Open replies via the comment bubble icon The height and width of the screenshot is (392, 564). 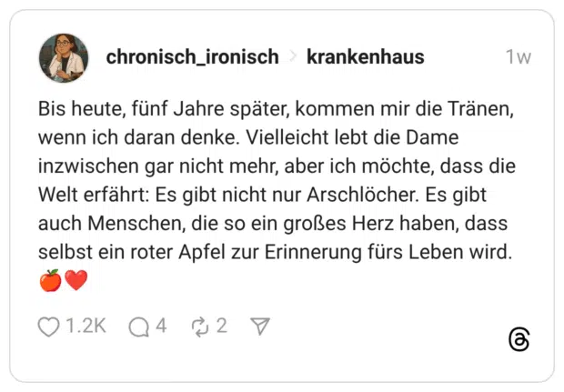pyautogui.click(x=138, y=327)
